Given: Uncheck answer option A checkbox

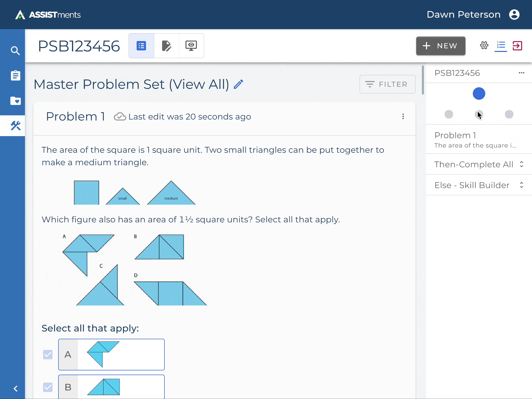Looking at the screenshot, I should click(x=48, y=355).
